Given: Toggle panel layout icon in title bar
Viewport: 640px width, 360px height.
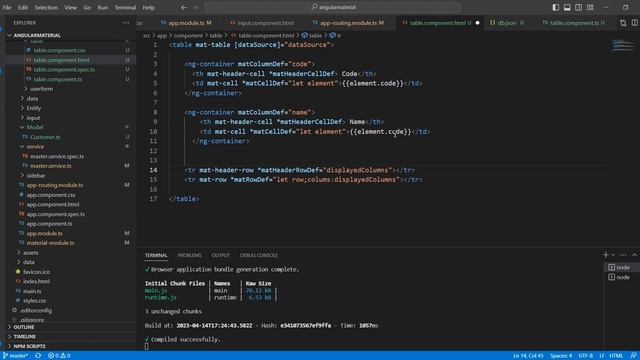Looking at the screenshot, I should click(x=567, y=7).
